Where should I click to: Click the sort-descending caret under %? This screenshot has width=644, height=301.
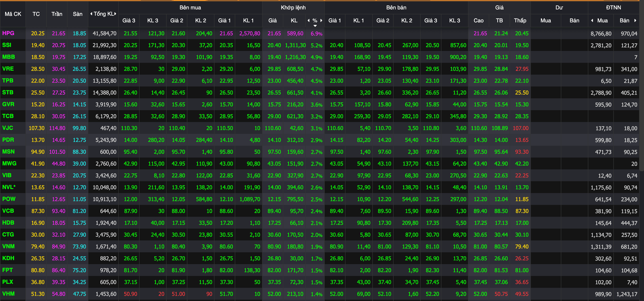pos(315,26)
